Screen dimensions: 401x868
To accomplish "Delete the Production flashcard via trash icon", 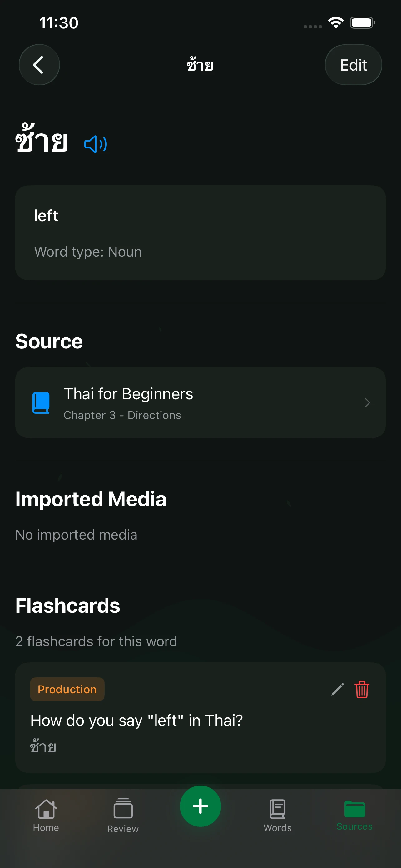I will pyautogui.click(x=362, y=689).
